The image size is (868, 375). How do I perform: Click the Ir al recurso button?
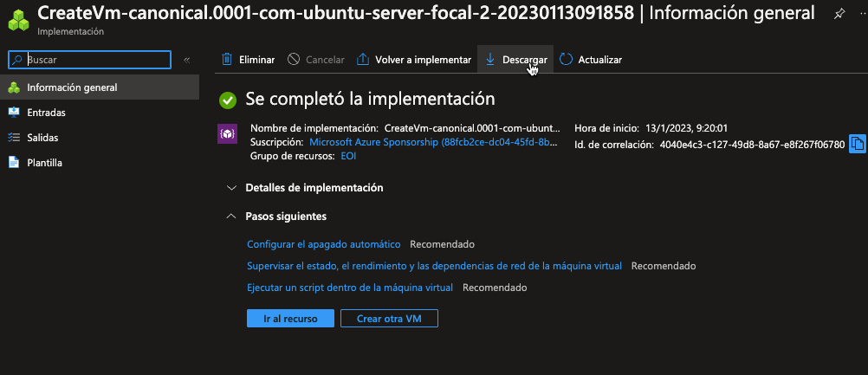point(290,319)
